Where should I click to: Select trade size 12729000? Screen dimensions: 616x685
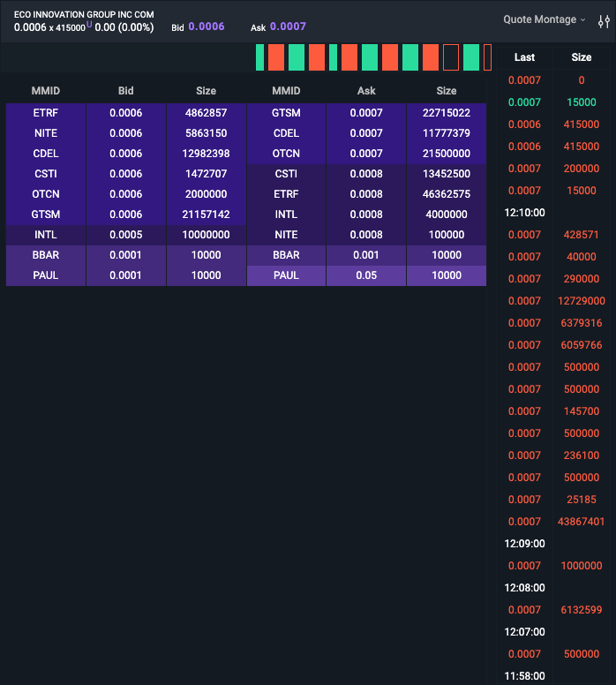click(x=581, y=301)
